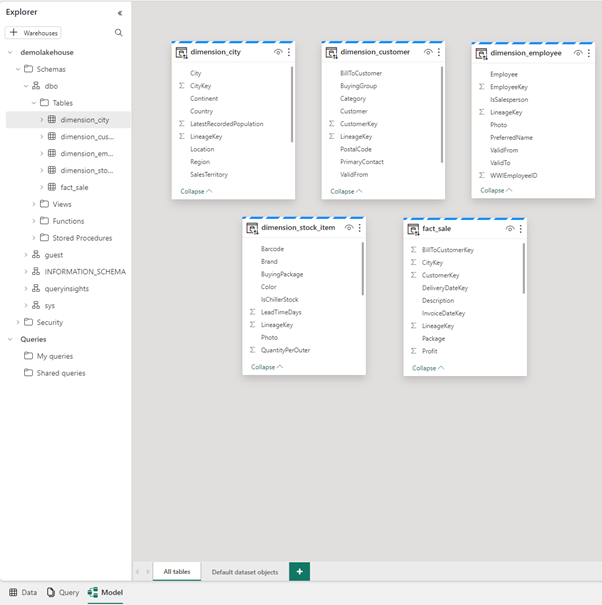Viewport: 602px width, 605px height.
Task: Click the My queries folder icon
Action: [29, 356]
